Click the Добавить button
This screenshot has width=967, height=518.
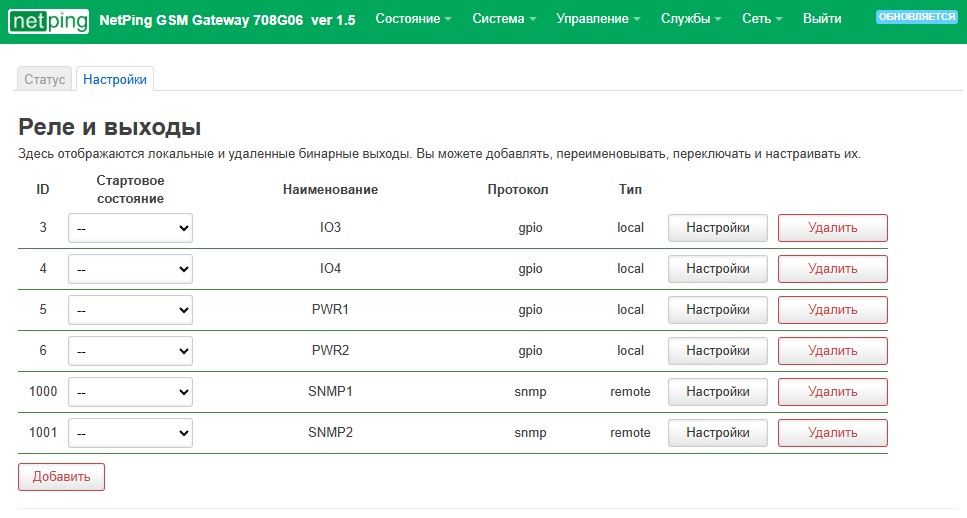61,477
